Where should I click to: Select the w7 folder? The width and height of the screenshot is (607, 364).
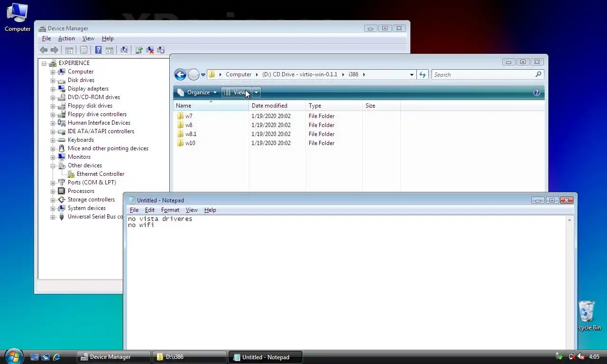(x=184, y=116)
